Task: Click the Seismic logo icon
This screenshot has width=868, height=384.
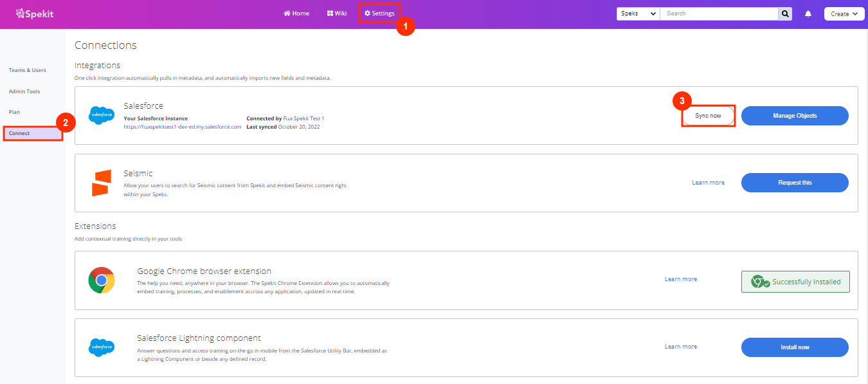Action: tap(102, 183)
